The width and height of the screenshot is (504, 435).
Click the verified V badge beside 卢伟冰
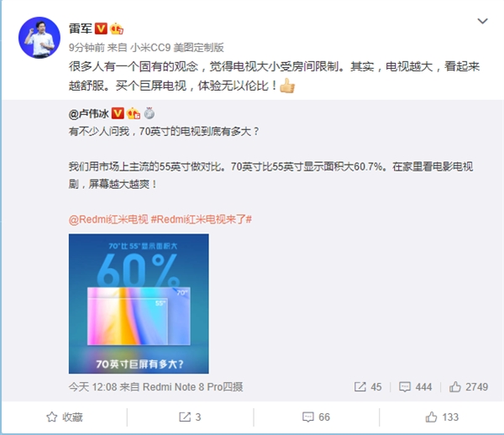118,113
